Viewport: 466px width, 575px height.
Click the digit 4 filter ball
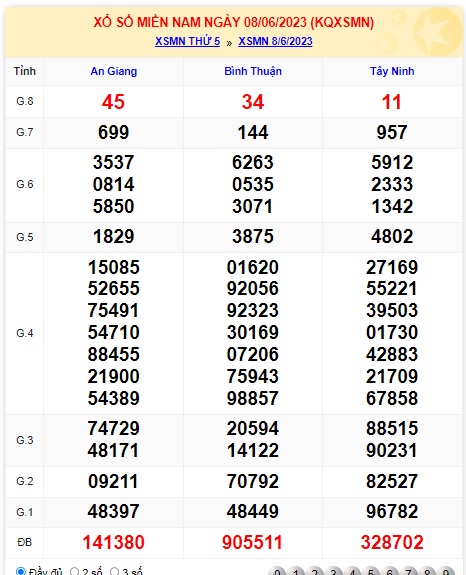click(352, 571)
